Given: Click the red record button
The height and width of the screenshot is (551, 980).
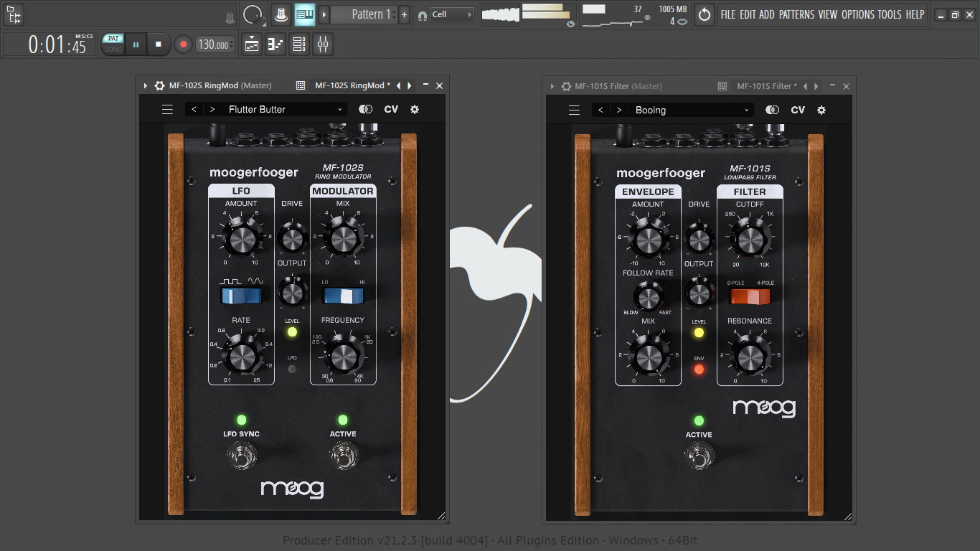Looking at the screenshot, I should click(184, 44).
